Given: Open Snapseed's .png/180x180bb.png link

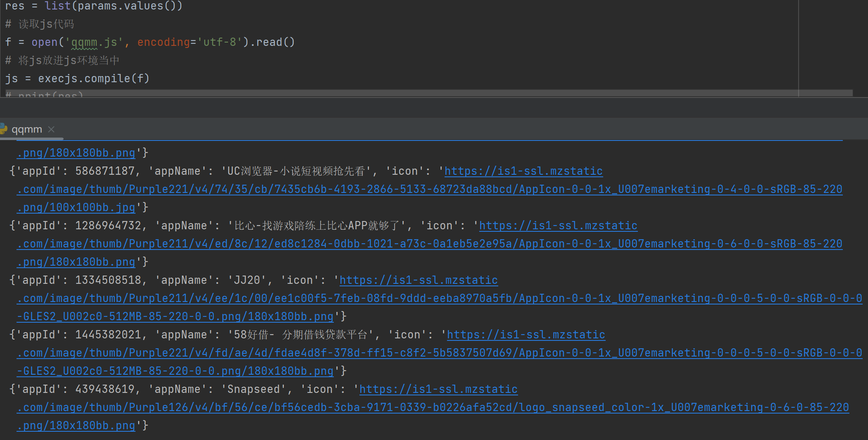Looking at the screenshot, I should tap(76, 426).
